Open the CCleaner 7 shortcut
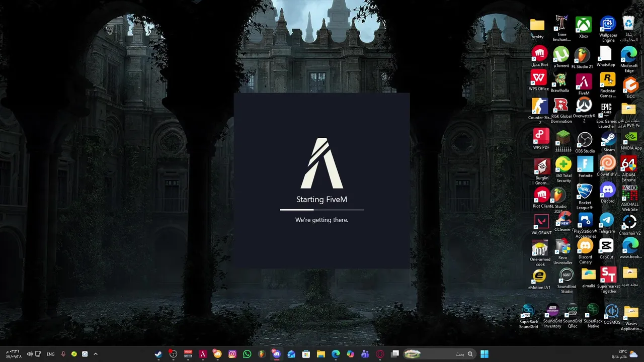Image resolution: width=644 pixels, height=362 pixels. [564, 222]
